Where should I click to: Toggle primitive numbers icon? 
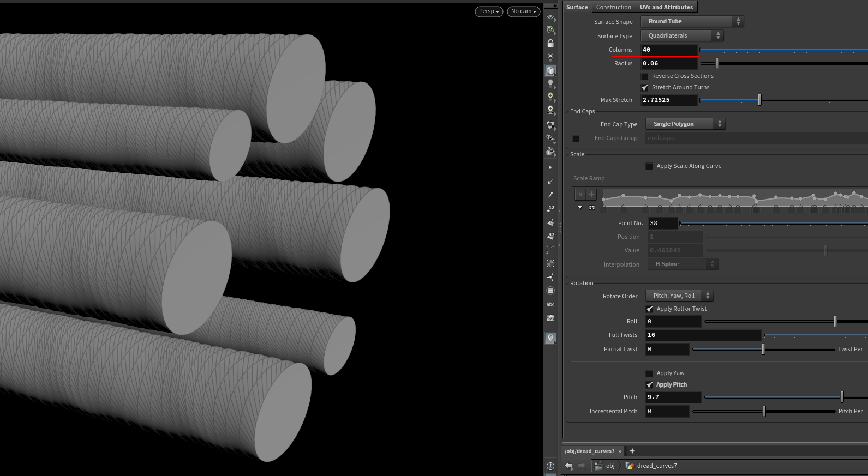point(550,236)
